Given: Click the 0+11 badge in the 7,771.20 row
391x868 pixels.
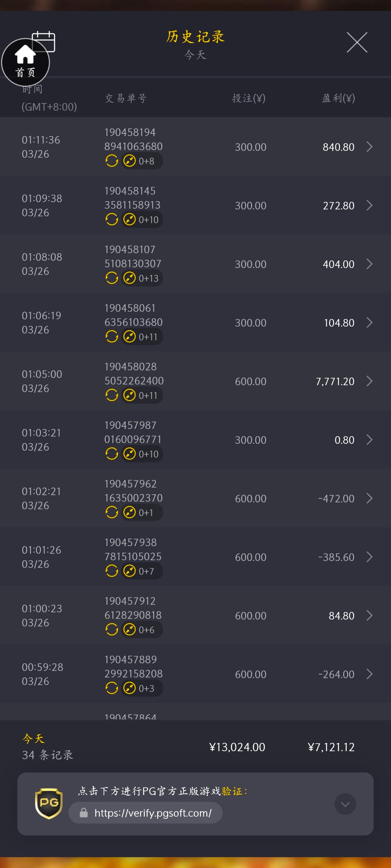Looking at the screenshot, I should [x=142, y=395].
